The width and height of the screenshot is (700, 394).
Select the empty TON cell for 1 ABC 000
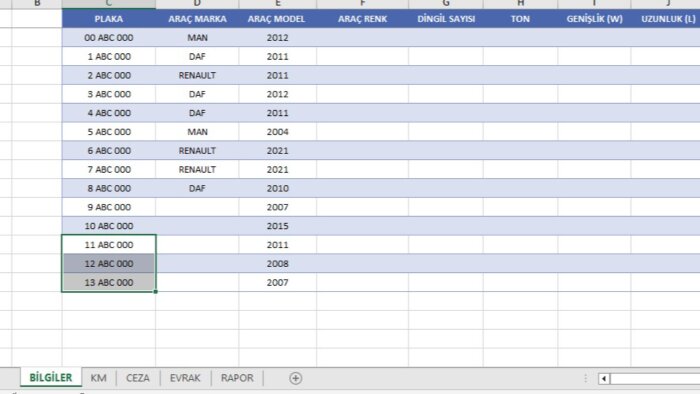pos(520,56)
